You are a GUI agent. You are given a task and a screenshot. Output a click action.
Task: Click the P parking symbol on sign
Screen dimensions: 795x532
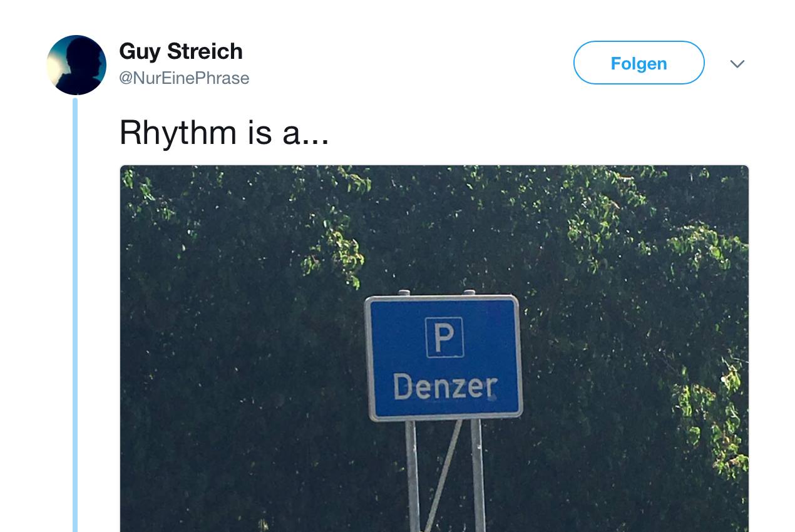point(444,337)
